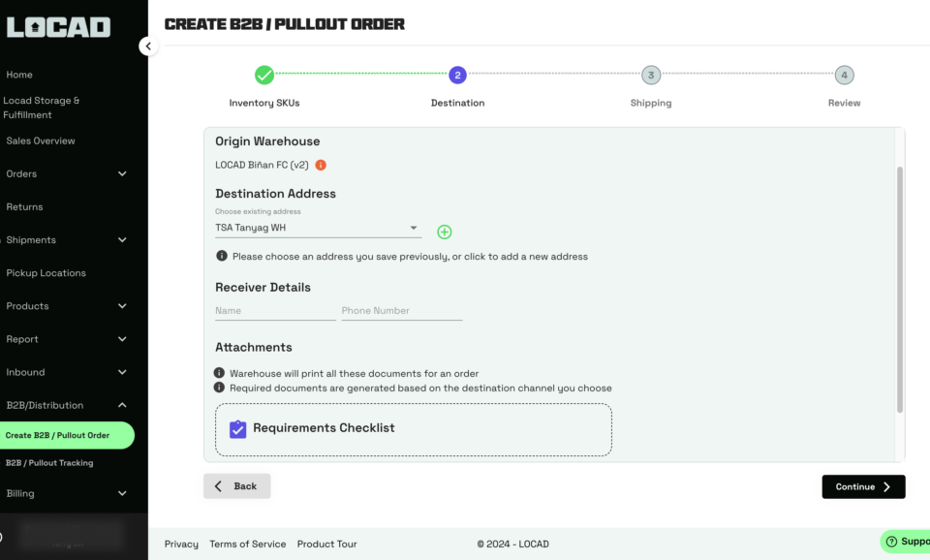Click the form panel vertical scrollbar

[x=900, y=290]
